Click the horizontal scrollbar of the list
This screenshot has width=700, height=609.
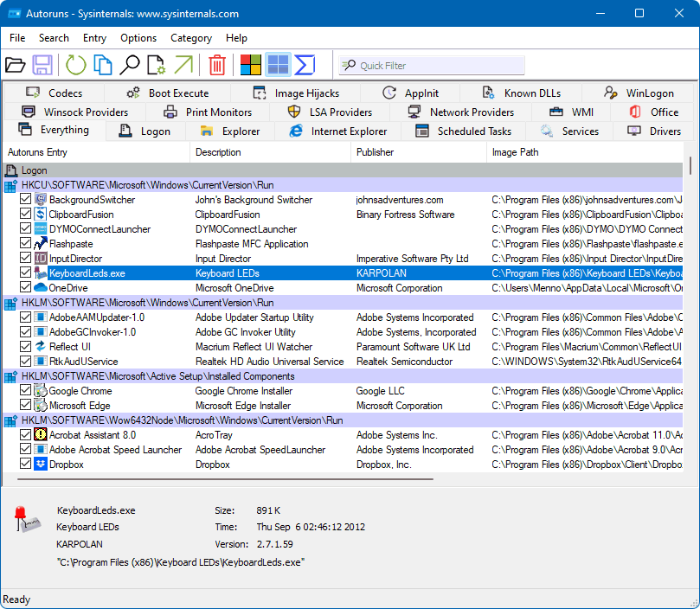[x=225, y=479]
